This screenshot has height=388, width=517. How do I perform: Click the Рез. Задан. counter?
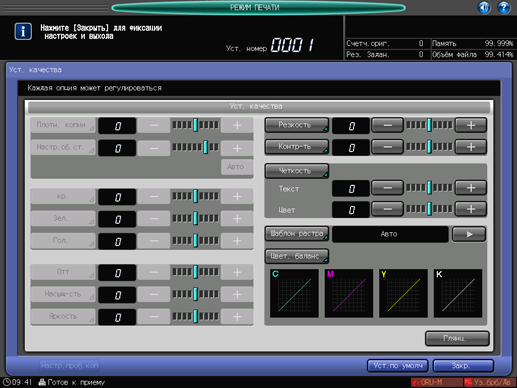(x=385, y=54)
